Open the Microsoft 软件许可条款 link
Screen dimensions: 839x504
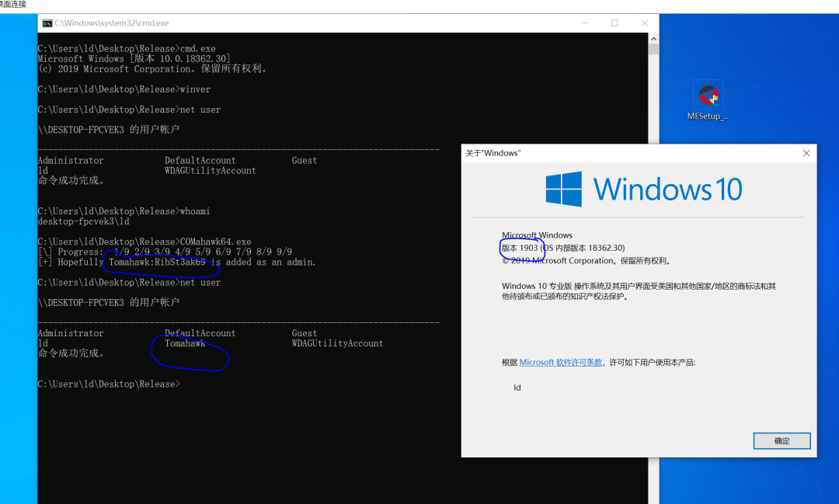(x=560, y=362)
